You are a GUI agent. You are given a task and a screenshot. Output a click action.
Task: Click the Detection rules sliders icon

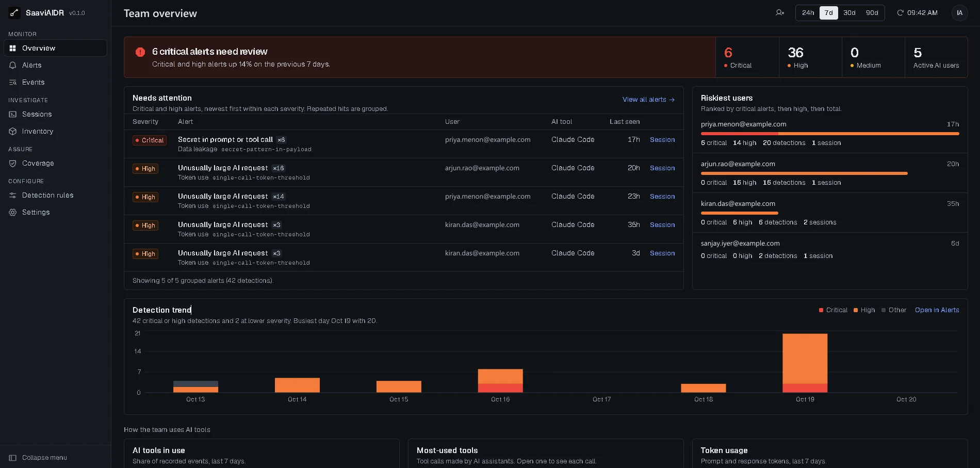point(13,195)
